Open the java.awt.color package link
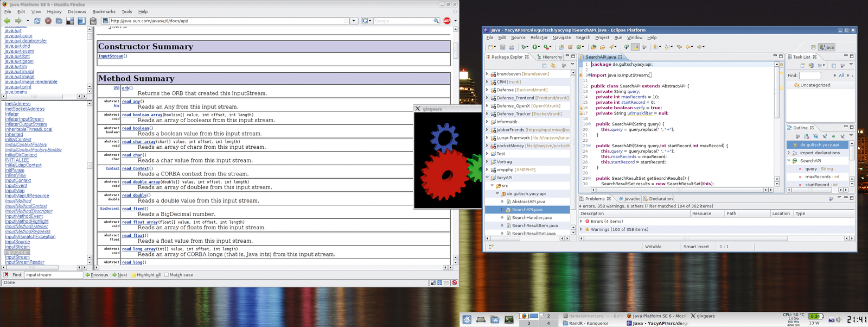This screenshot has width=868, height=327. (18, 36)
